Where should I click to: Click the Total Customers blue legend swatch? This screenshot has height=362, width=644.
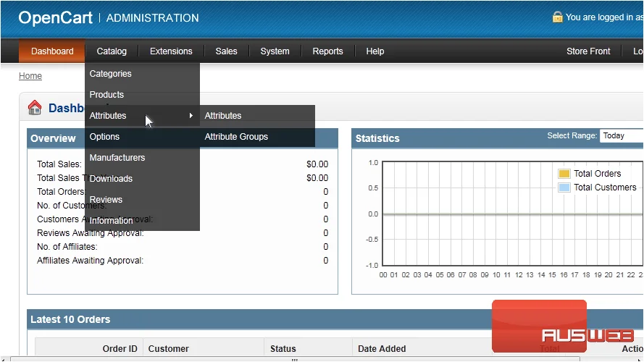pyautogui.click(x=564, y=188)
